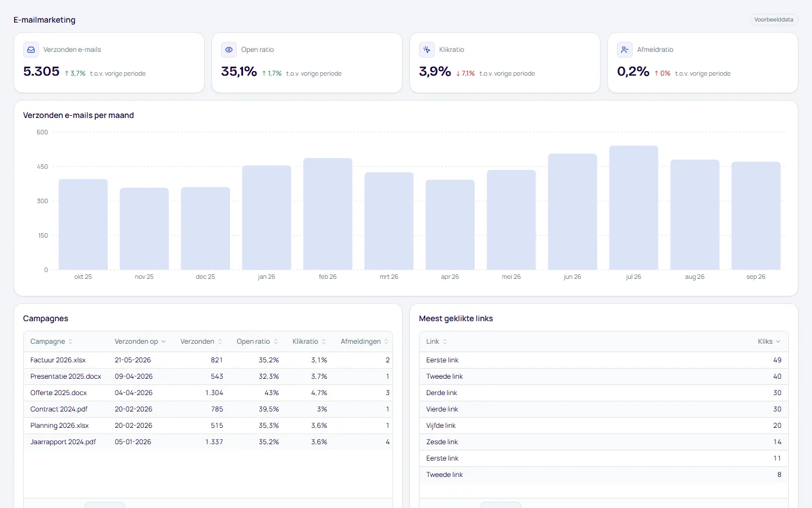This screenshot has width=812, height=508.
Task: Select the Jaarrapport 2024.pdf campaign
Action: click(208, 442)
